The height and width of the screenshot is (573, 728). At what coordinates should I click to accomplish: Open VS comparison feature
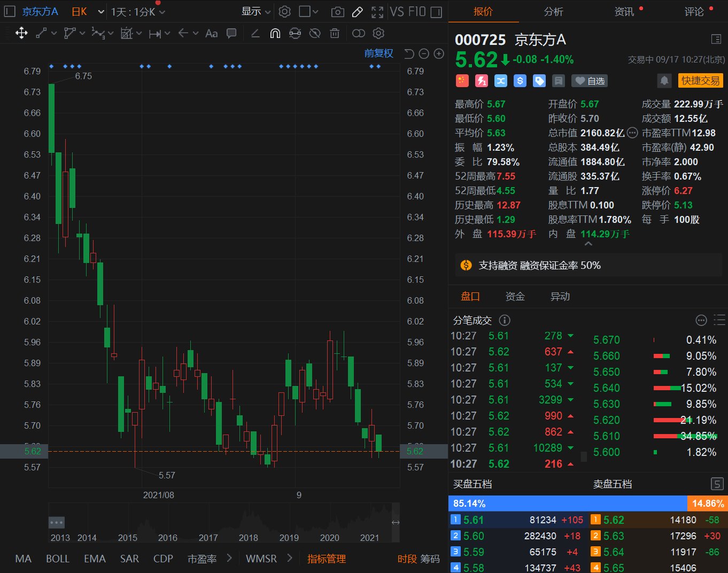pos(397,12)
